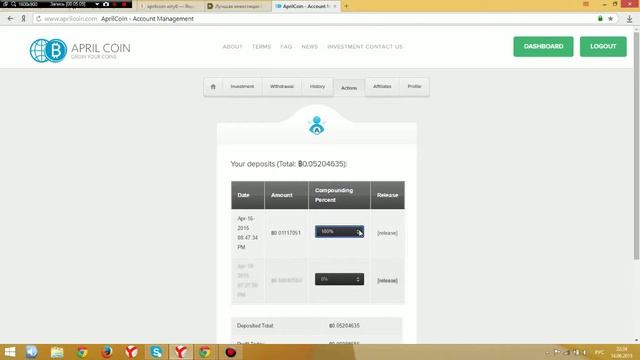Click the Compounding Percent column header

click(x=339, y=195)
